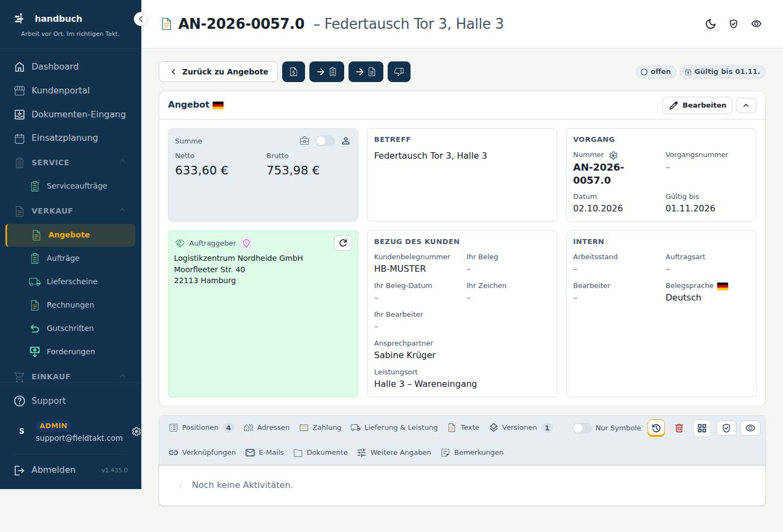Click the offen status badge
This screenshot has height=532, width=783.
656,72
